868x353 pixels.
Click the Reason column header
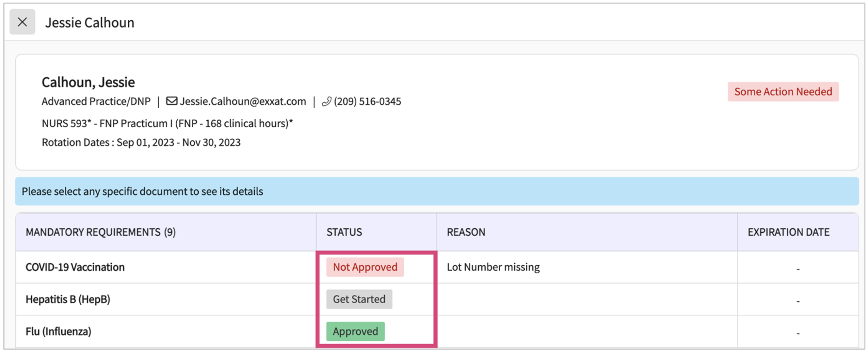[x=466, y=232]
